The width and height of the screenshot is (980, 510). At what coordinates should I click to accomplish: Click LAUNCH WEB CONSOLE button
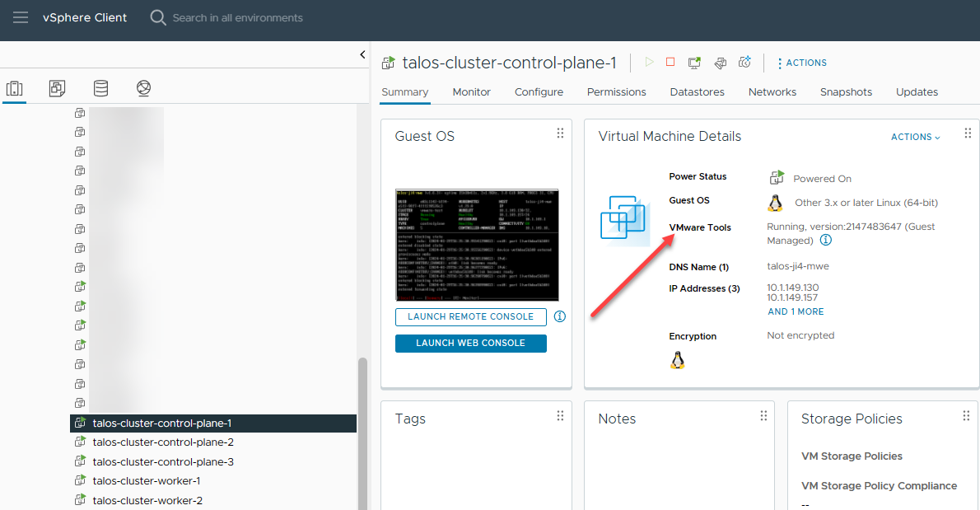tap(470, 343)
